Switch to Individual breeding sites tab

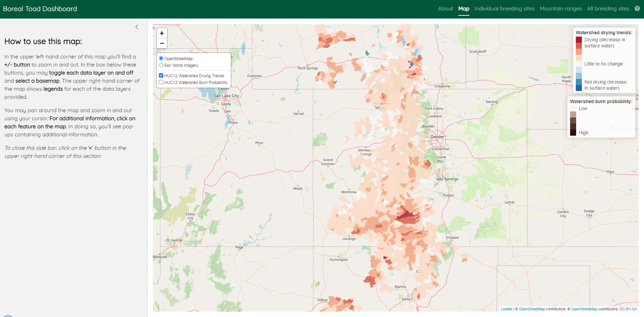click(x=504, y=9)
